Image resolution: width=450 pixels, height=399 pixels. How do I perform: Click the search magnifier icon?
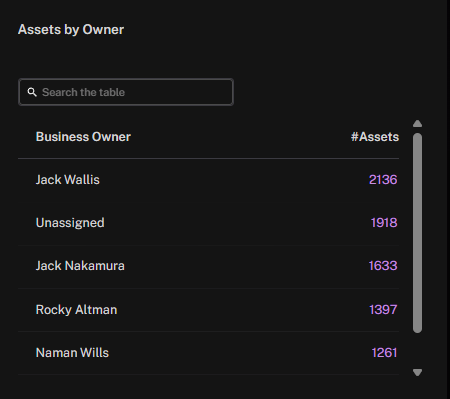[x=32, y=92]
